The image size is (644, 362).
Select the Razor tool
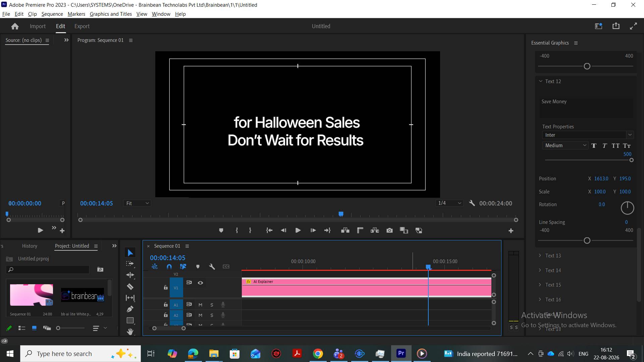[x=130, y=287]
